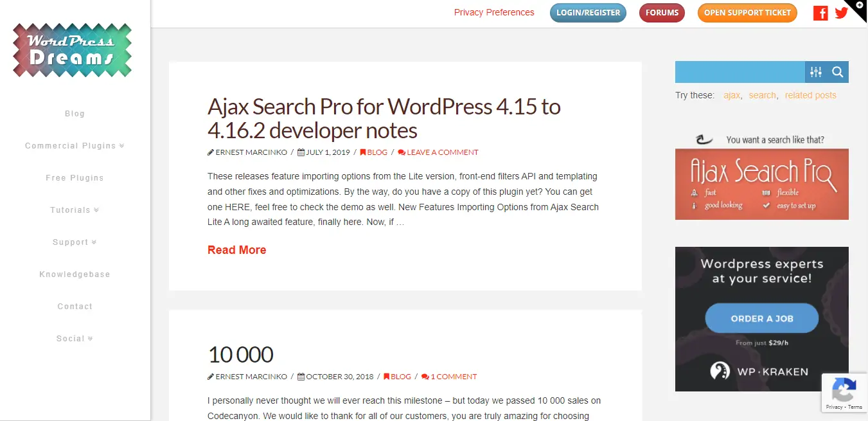Open the Knowledgebase page
The width and height of the screenshot is (868, 421).
[75, 274]
